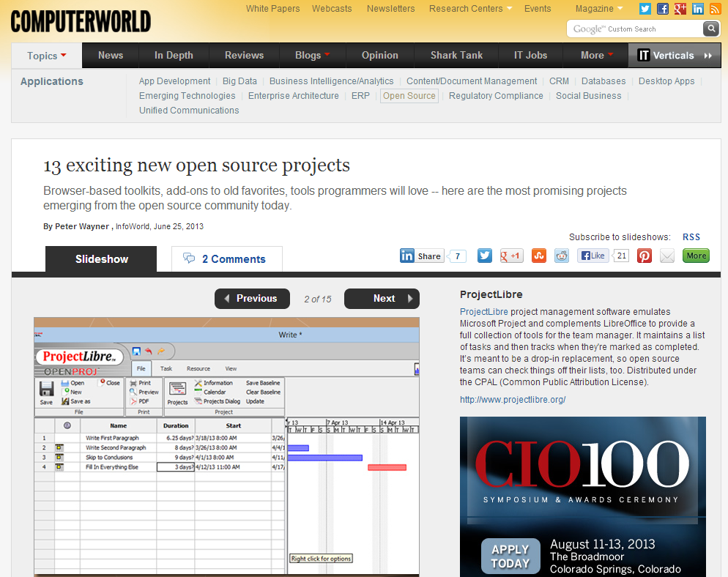The height and width of the screenshot is (577, 728).
Task: Open Business Intelligence/Analytics subtopic
Action: tap(332, 81)
